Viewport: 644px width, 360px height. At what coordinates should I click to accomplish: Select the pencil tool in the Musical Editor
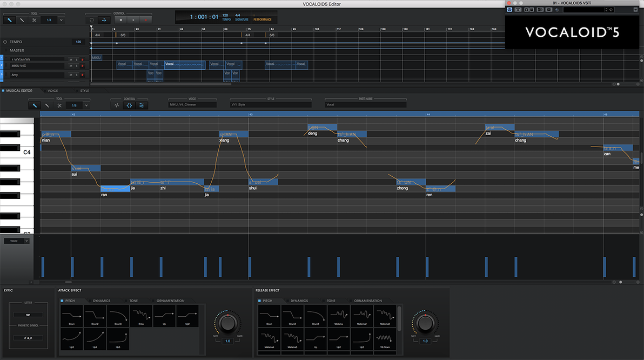pos(35,105)
